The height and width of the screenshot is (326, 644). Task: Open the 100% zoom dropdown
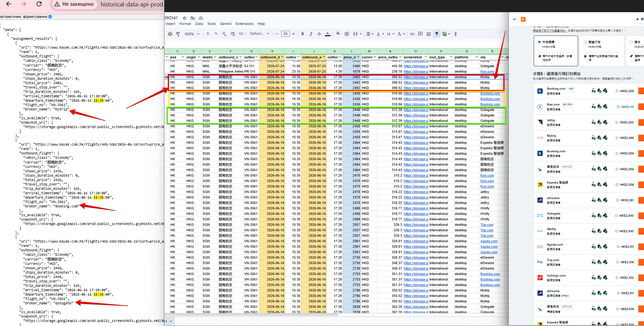[x=192, y=34]
